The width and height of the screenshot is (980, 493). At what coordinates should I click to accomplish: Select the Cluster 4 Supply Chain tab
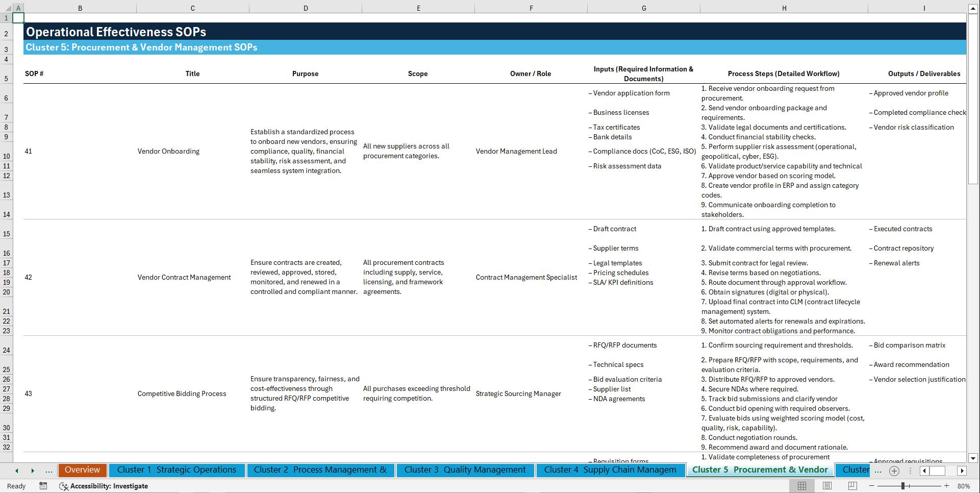tap(610, 470)
